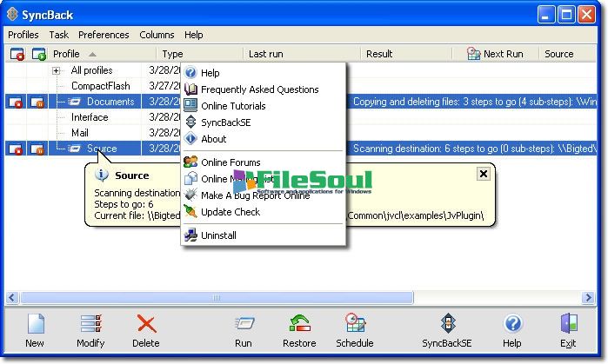Screen dimensions: 608x364
Task: Maximize the SyncBack window
Action: [566, 15]
